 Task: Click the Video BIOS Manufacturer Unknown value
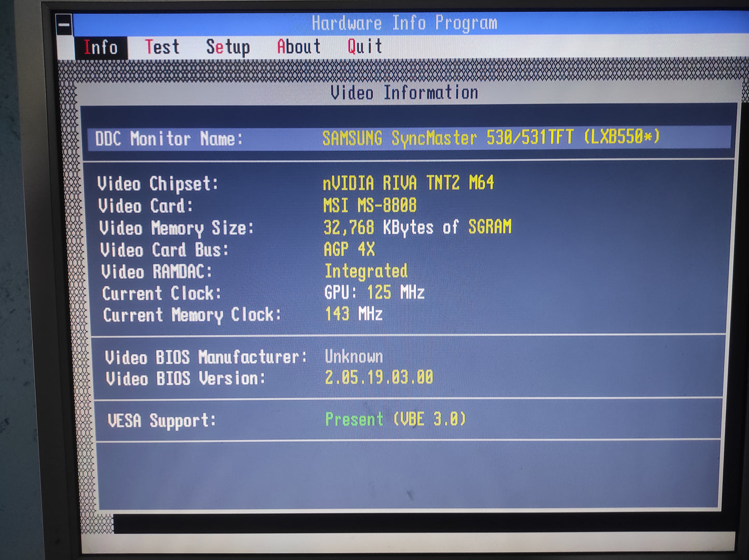[354, 356]
